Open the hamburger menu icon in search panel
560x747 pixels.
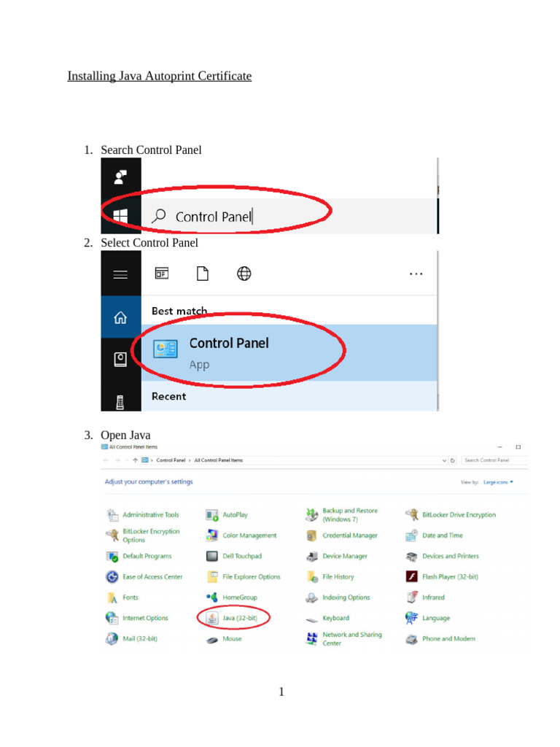120,274
